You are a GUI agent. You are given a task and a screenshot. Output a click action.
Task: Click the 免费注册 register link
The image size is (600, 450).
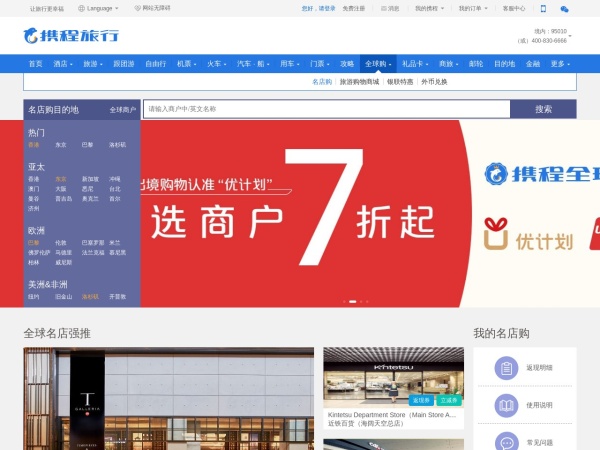(354, 8)
